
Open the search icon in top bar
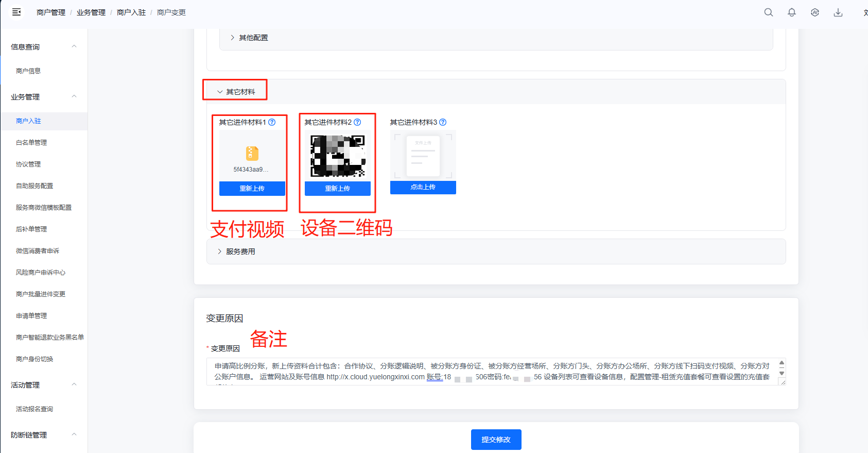(x=768, y=12)
